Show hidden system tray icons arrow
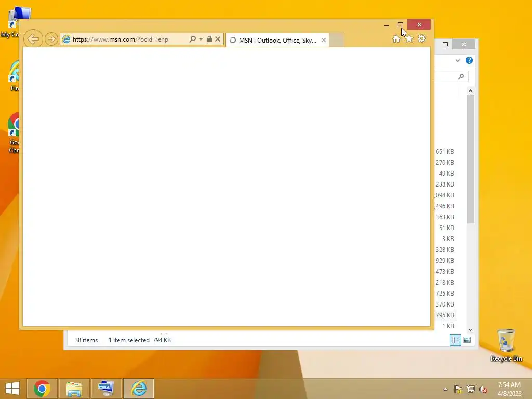532x399 pixels. (x=445, y=389)
